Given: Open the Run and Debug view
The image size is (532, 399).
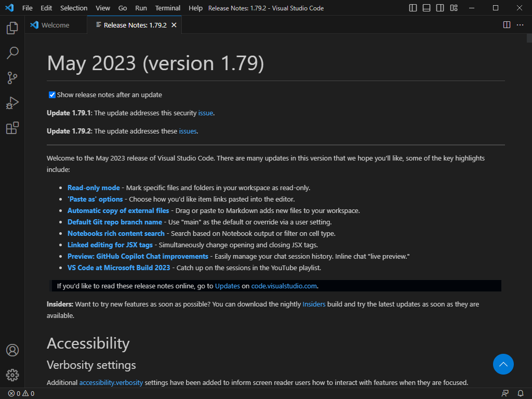Looking at the screenshot, I should [x=12, y=103].
